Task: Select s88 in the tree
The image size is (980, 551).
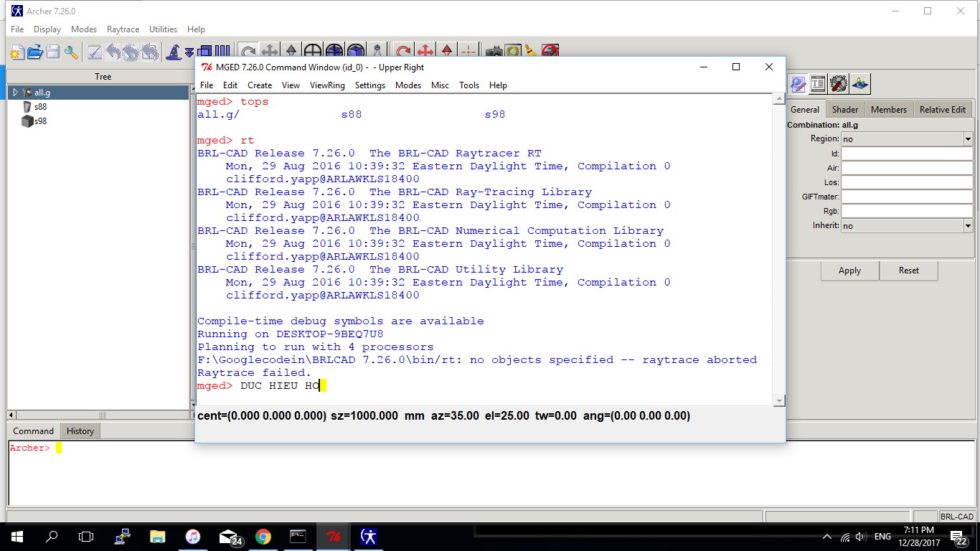Action: click(40, 107)
